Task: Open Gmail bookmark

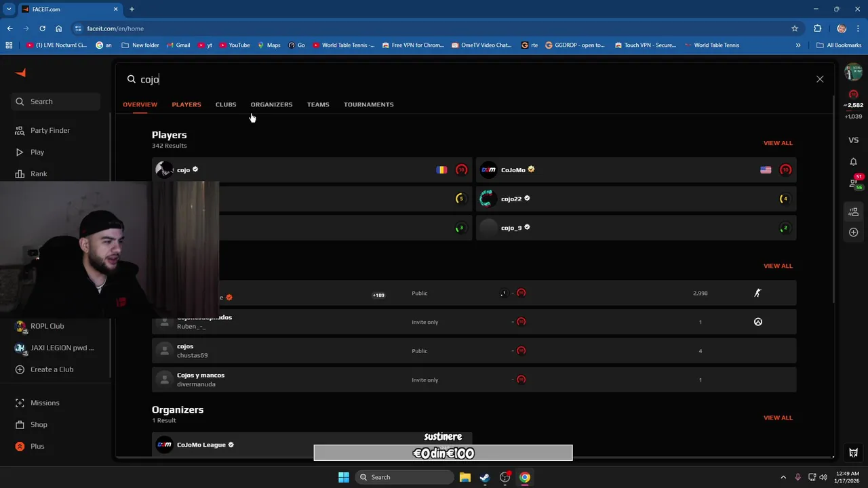Action: pyautogui.click(x=178, y=45)
